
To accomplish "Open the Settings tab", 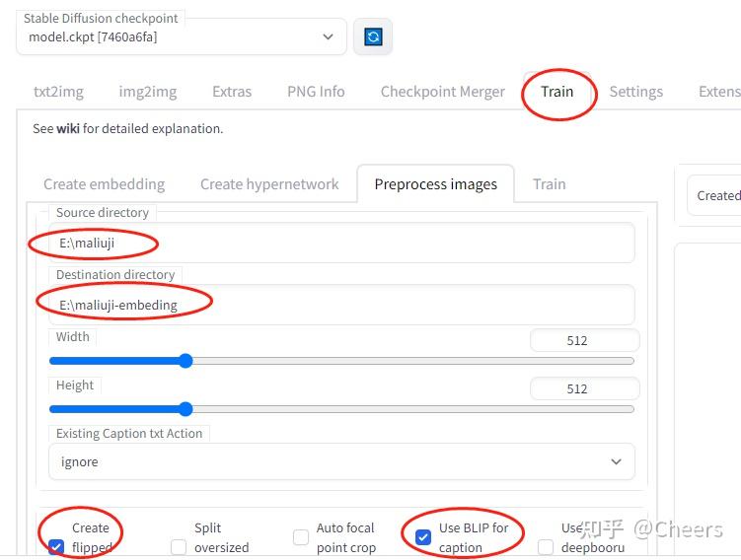I will (x=635, y=92).
